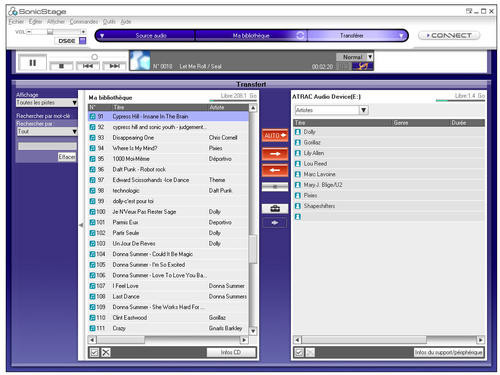Select all library tracks with the check button

coord(94,352)
